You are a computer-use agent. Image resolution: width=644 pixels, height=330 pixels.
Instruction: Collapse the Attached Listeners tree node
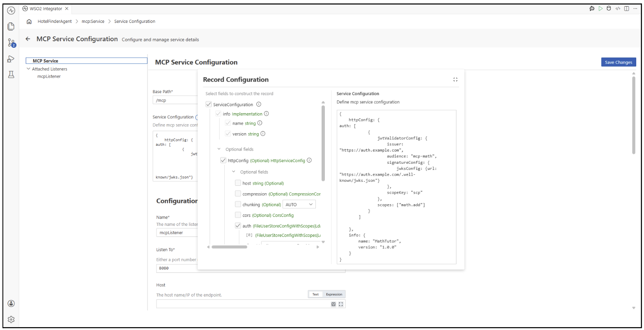(x=29, y=69)
